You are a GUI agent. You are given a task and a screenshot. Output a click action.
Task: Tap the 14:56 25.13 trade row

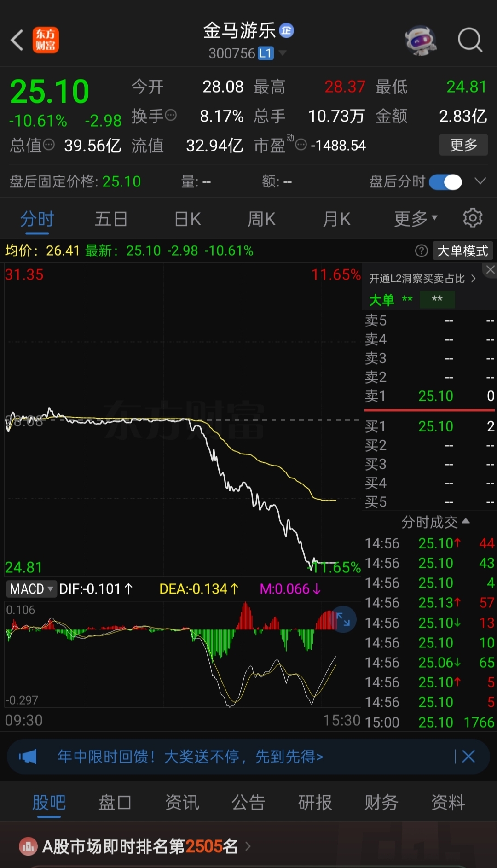pos(430,603)
